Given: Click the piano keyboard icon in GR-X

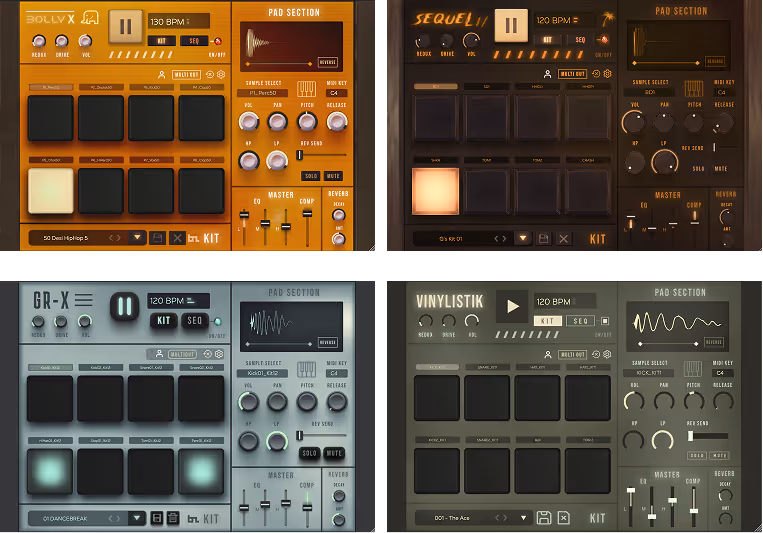Looking at the screenshot, I should tap(307, 369).
